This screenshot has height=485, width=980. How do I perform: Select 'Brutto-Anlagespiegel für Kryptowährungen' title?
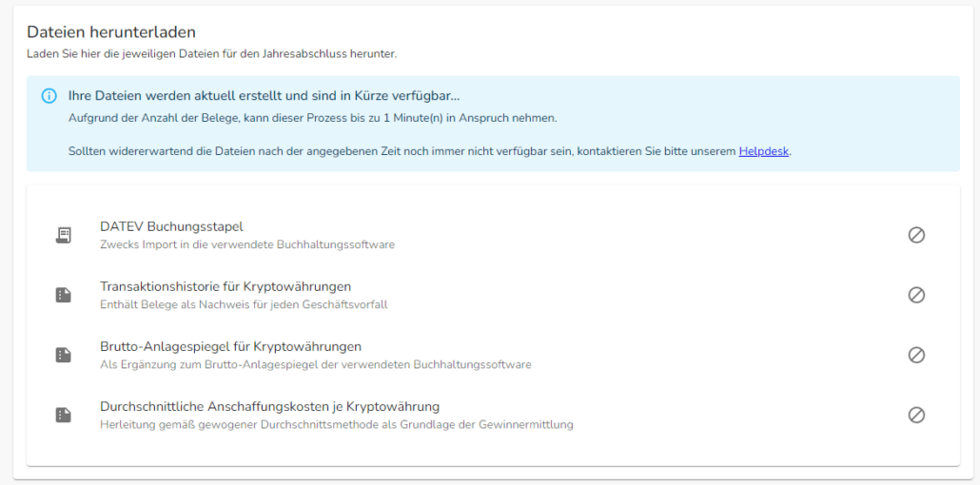(230, 346)
